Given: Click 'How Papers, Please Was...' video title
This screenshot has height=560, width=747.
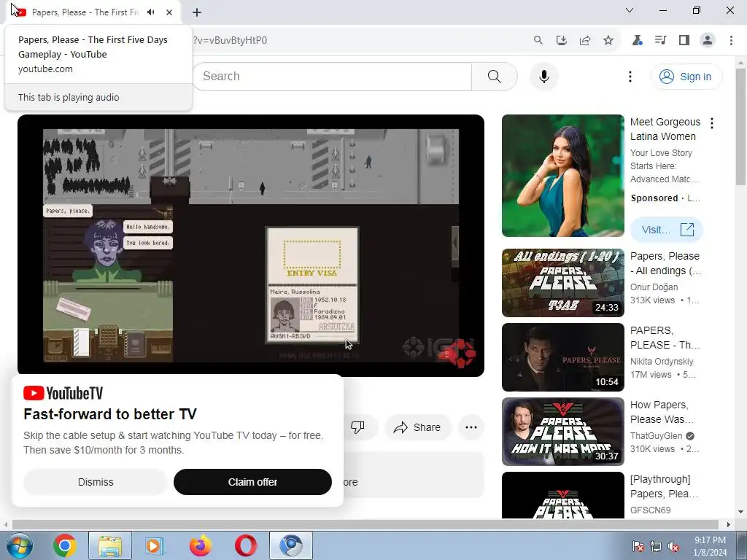Looking at the screenshot, I should pos(662,412).
